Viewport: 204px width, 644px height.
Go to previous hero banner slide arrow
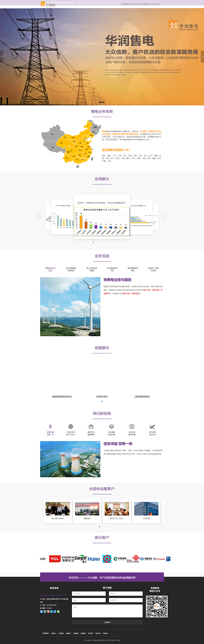click(x=2, y=56)
